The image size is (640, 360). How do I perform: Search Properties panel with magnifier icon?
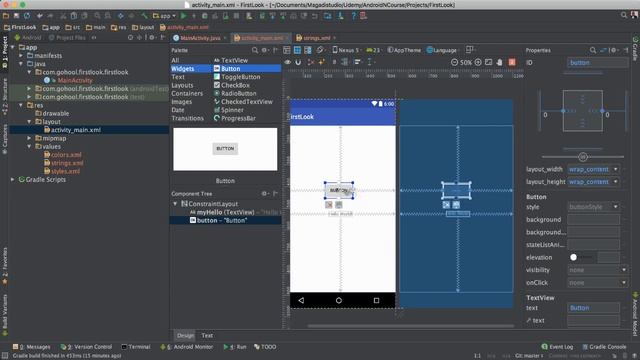593,50
